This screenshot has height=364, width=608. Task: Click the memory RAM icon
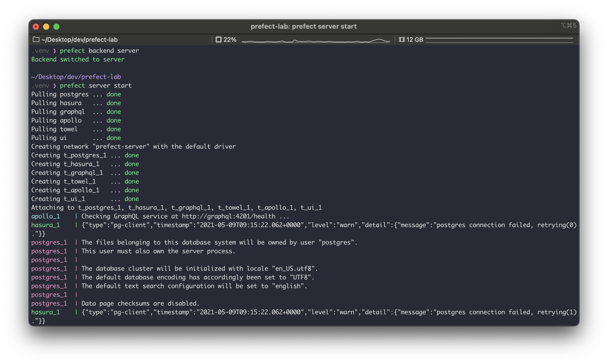point(402,39)
